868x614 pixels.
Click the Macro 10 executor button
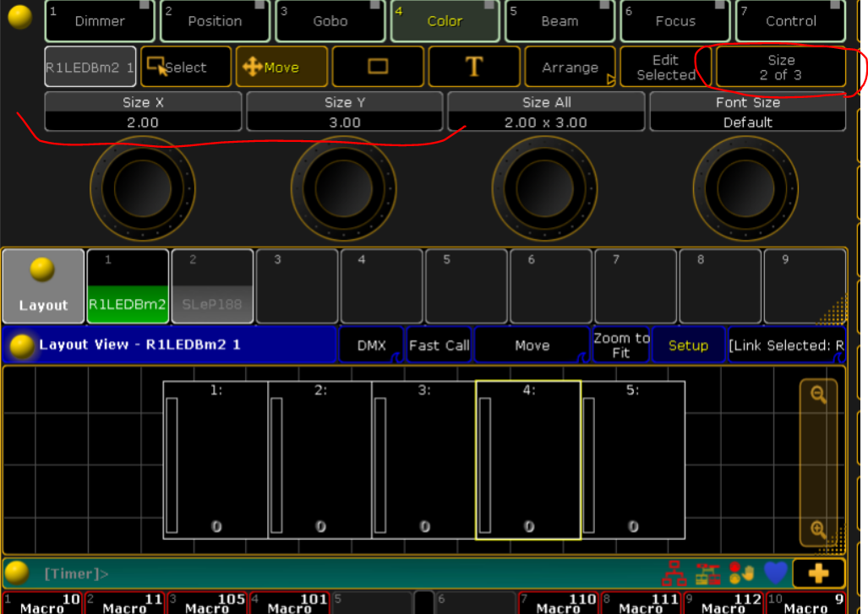tap(42, 603)
